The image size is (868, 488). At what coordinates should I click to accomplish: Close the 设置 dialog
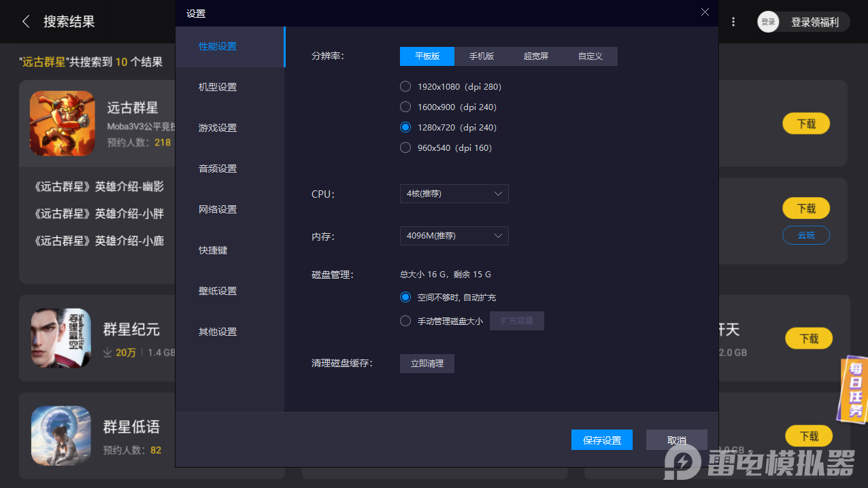point(705,12)
